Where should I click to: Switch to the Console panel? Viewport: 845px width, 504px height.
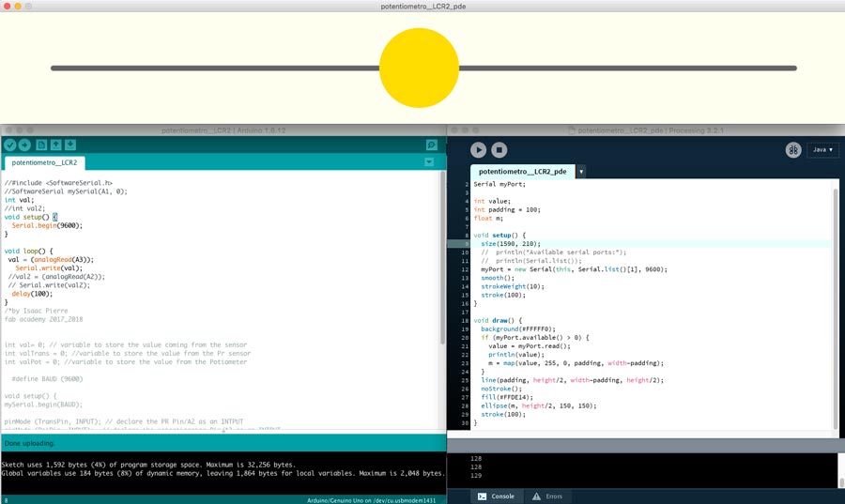[x=496, y=496]
